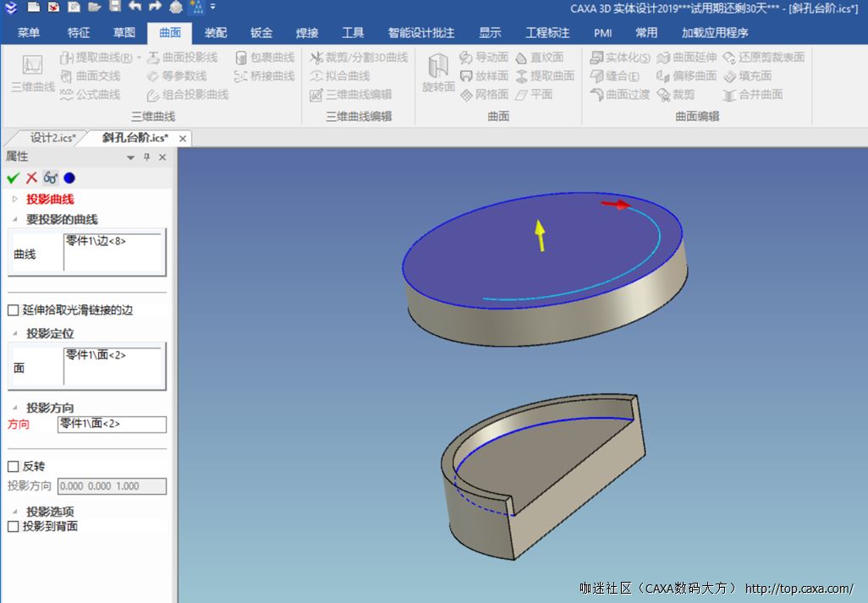Enable 延伸拾取光滑链接的边 checkbox
868x603 pixels.
pos(14,310)
